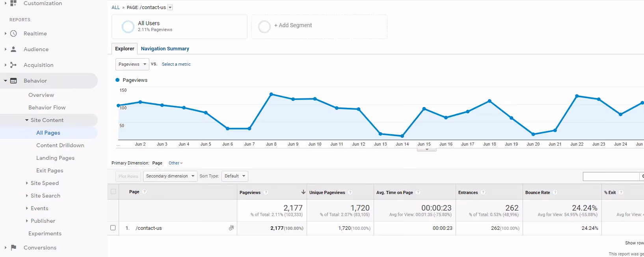This screenshot has width=644, height=257.
Task: Click help icon next to % Exit
Action: 621,192
